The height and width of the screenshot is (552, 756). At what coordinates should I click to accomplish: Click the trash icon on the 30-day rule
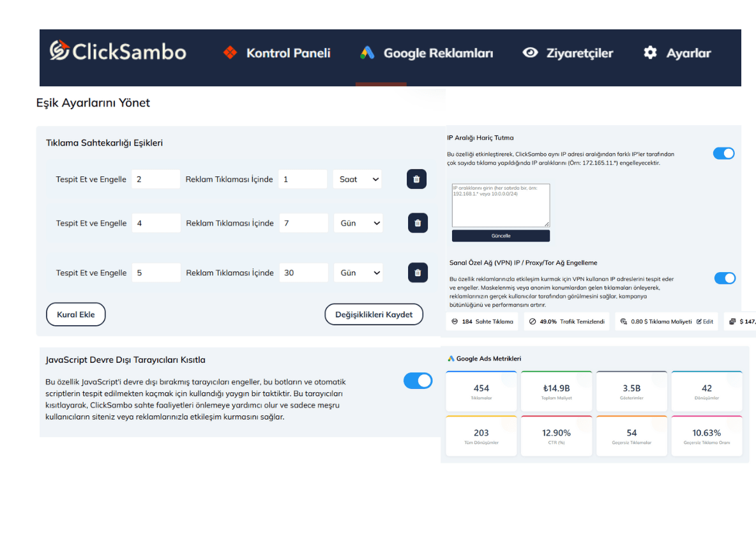click(418, 272)
